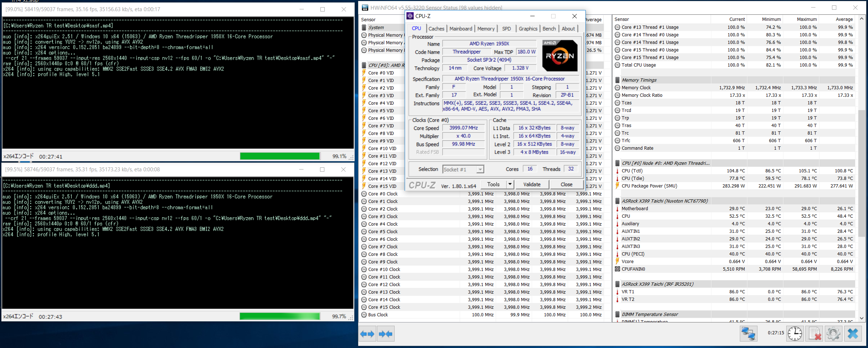
Task: Open HWiNFO network remote monitor icon
Action: [x=748, y=333]
